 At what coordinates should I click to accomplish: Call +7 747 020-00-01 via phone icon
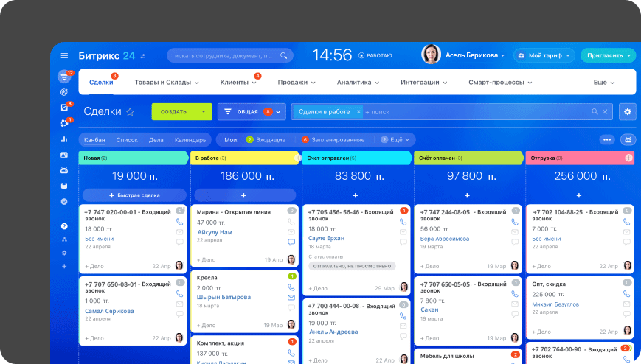[x=179, y=223]
